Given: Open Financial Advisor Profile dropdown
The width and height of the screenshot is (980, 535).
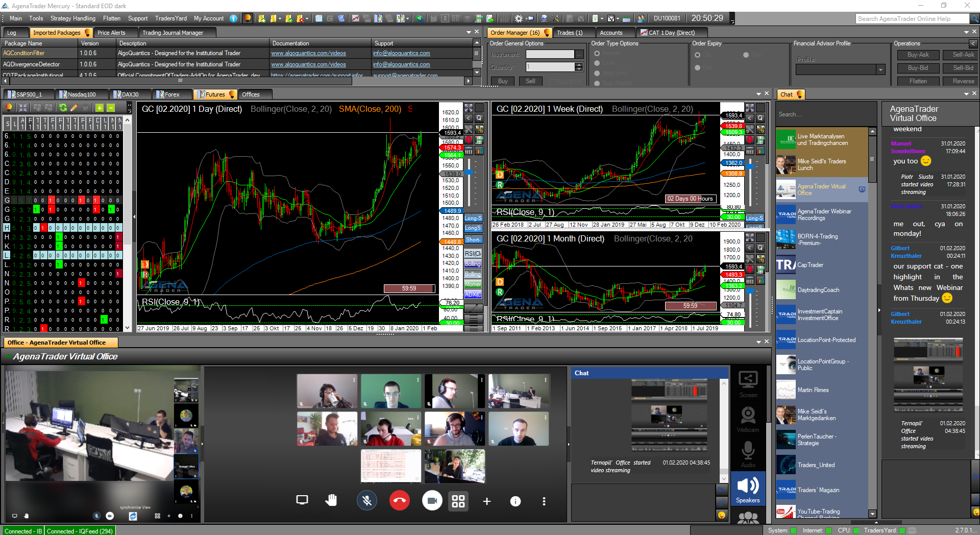Looking at the screenshot, I should click(x=880, y=69).
